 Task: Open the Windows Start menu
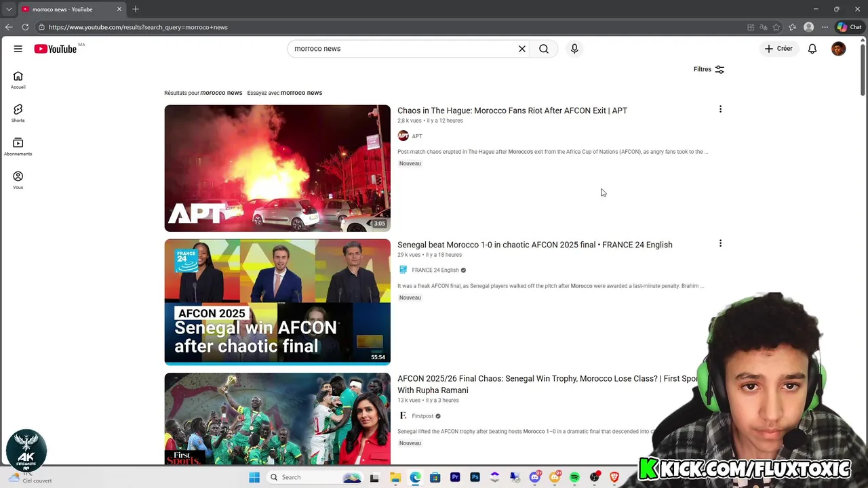click(254, 477)
